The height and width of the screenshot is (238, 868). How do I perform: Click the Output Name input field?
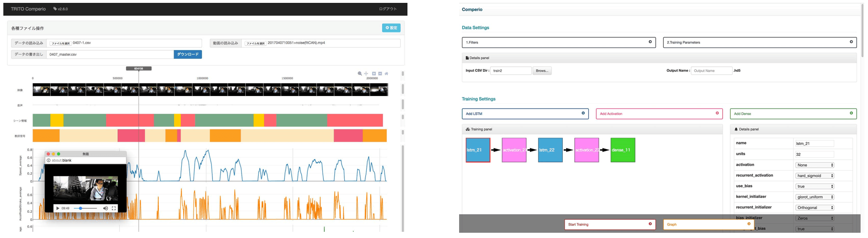pyautogui.click(x=711, y=71)
